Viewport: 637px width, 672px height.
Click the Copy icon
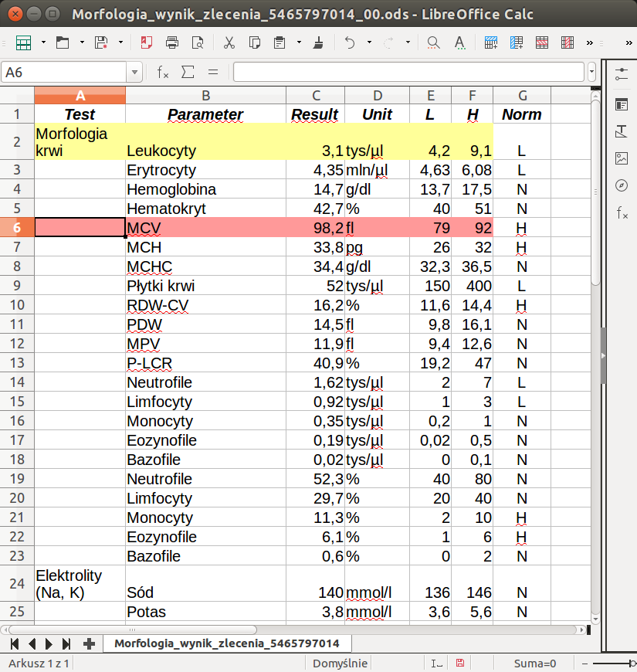pos(255,42)
